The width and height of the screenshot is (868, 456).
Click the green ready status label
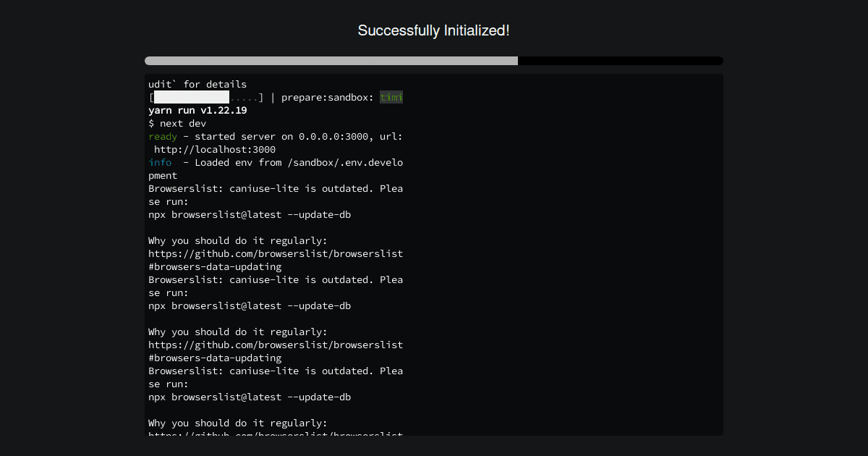[x=162, y=136]
